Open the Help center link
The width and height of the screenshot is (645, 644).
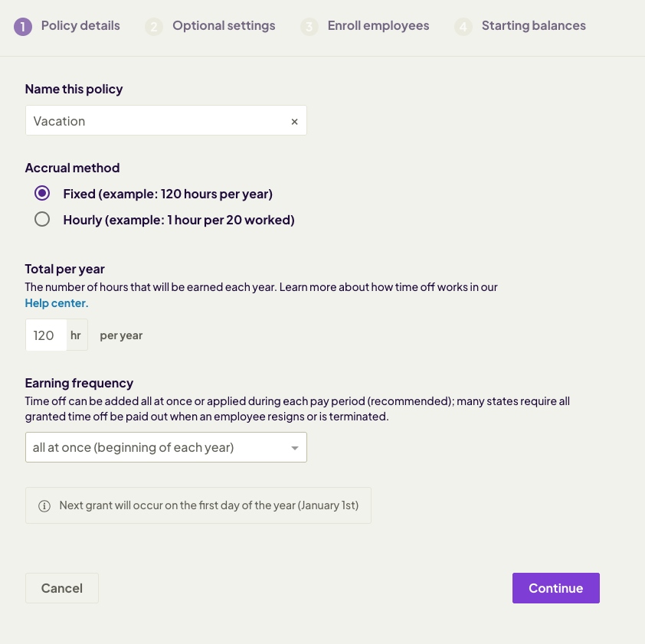click(55, 303)
